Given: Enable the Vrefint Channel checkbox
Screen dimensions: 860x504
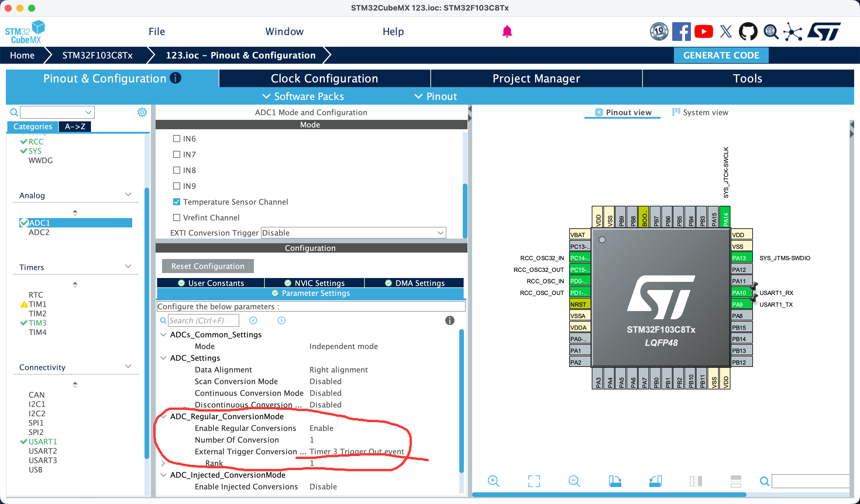Looking at the screenshot, I should point(176,217).
